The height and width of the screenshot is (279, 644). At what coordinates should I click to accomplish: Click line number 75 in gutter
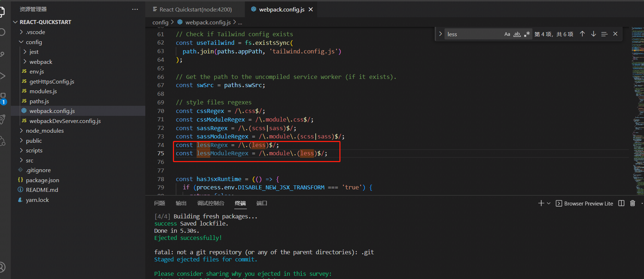tap(160, 153)
